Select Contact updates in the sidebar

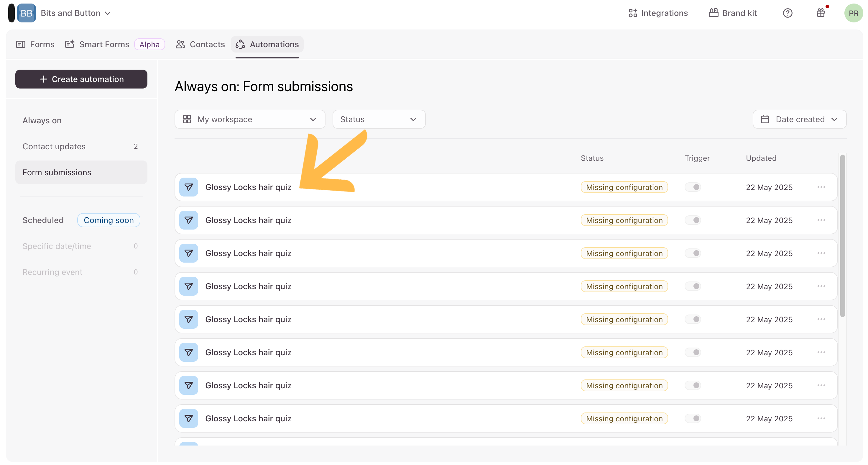coord(54,146)
